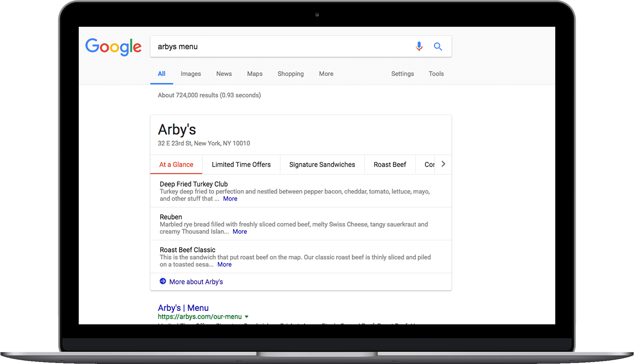
Task: Click the voice search microphone icon
Action: (419, 47)
